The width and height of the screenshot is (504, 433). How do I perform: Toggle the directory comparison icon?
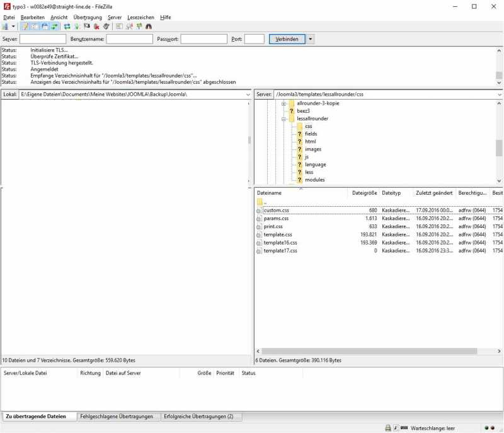click(129, 26)
